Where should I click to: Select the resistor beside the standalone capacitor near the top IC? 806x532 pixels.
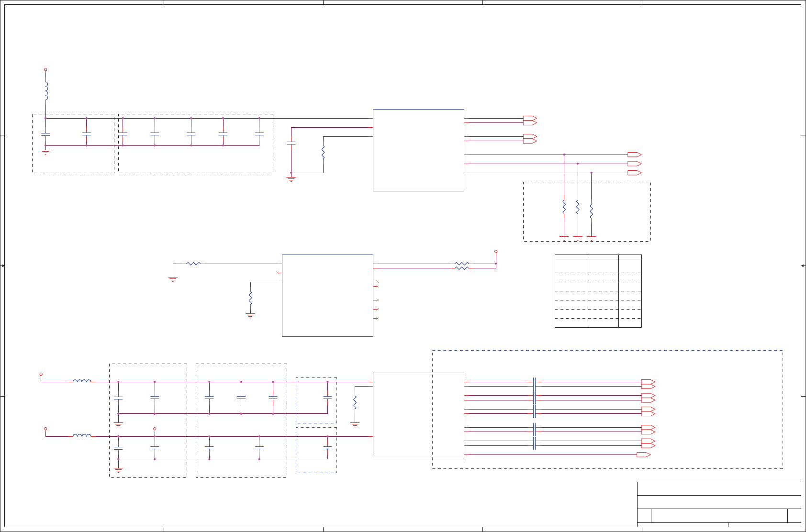[323, 153]
